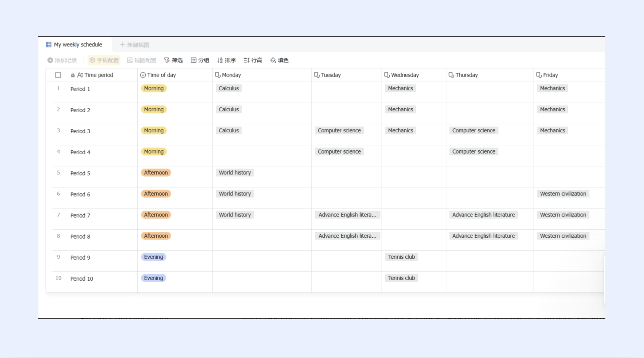Select row number 1 in Period 1 row
This screenshot has width=644, height=358.
tap(58, 89)
